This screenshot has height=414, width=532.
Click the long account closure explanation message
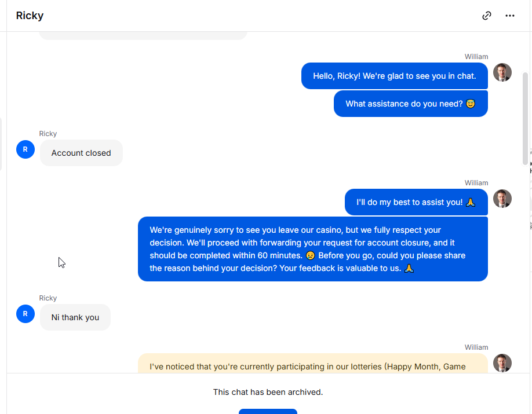point(313,249)
